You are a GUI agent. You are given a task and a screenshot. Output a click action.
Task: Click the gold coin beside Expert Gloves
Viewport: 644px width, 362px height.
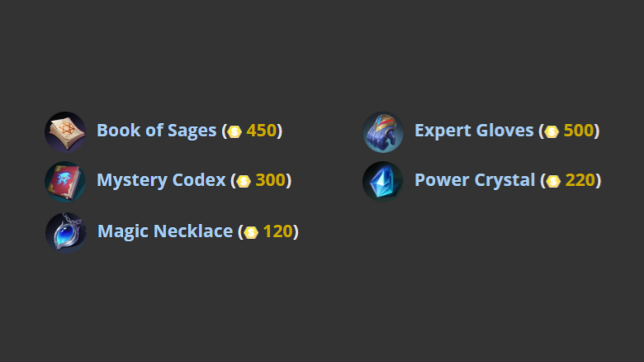pos(552,132)
